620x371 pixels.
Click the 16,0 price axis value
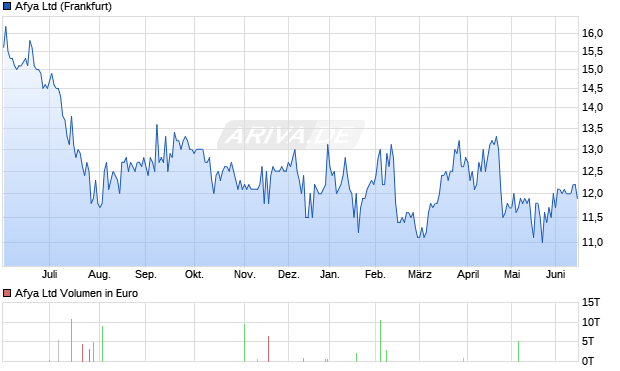point(592,33)
